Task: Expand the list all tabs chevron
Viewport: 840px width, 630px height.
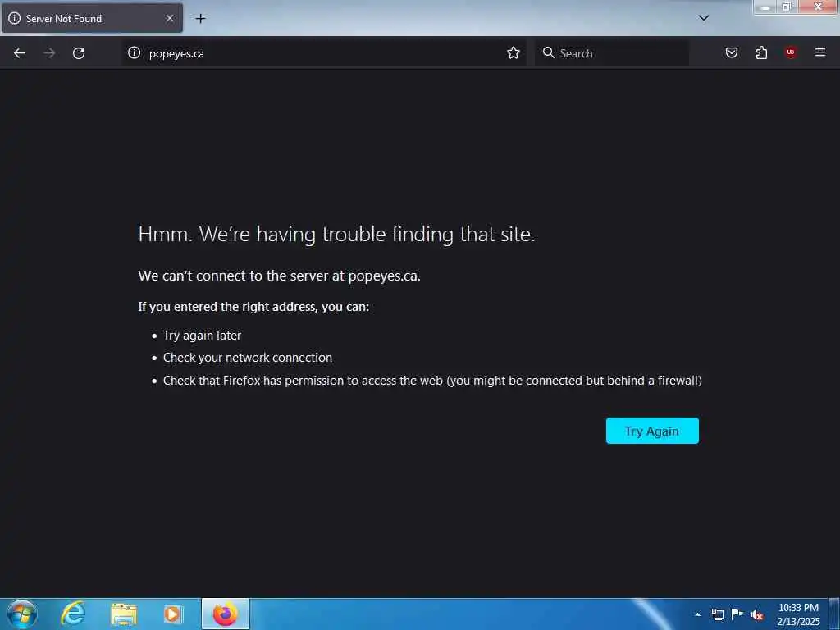Action: point(703,18)
